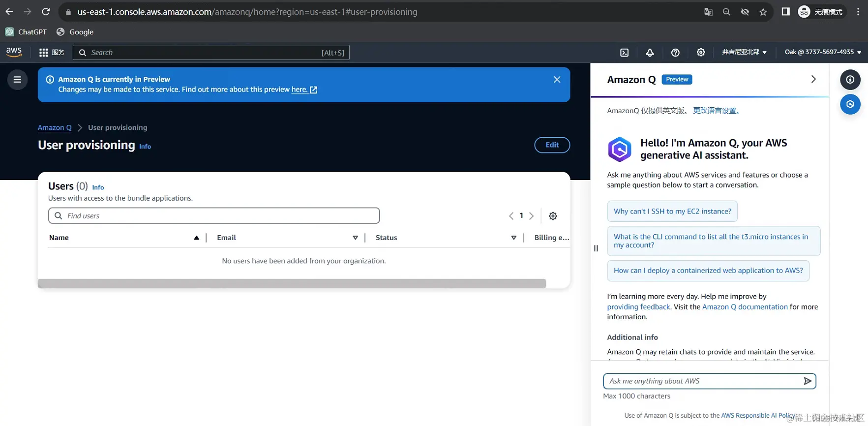Click the Amazon Q panel resize handle
This screenshot has height=426, width=868.
point(596,248)
